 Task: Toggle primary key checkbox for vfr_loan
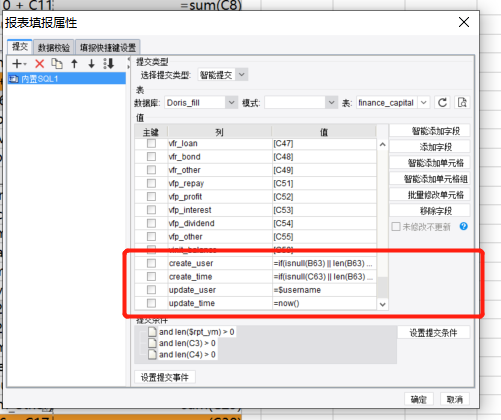(151, 143)
